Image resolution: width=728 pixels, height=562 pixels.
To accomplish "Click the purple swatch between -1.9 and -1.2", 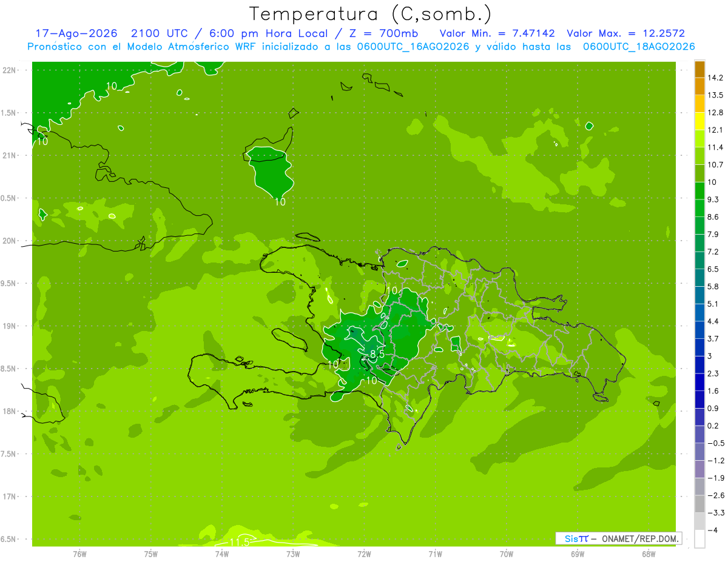I will tap(699, 469).
